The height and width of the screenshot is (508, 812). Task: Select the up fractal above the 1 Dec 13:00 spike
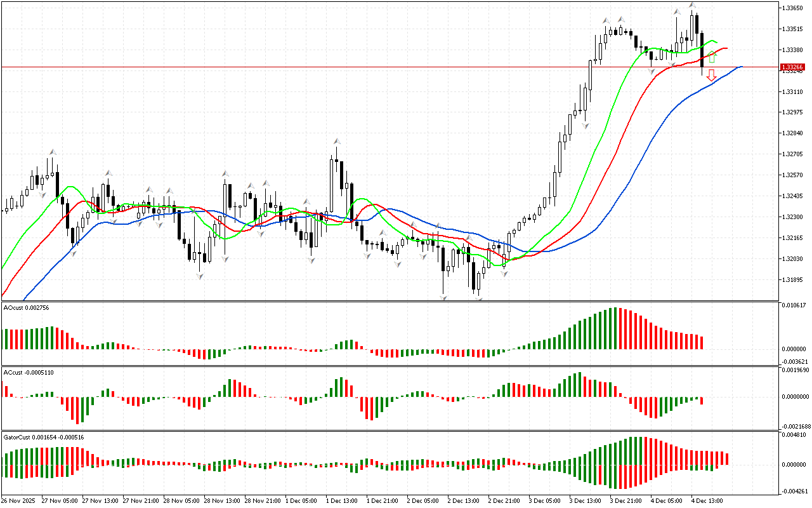[337, 141]
